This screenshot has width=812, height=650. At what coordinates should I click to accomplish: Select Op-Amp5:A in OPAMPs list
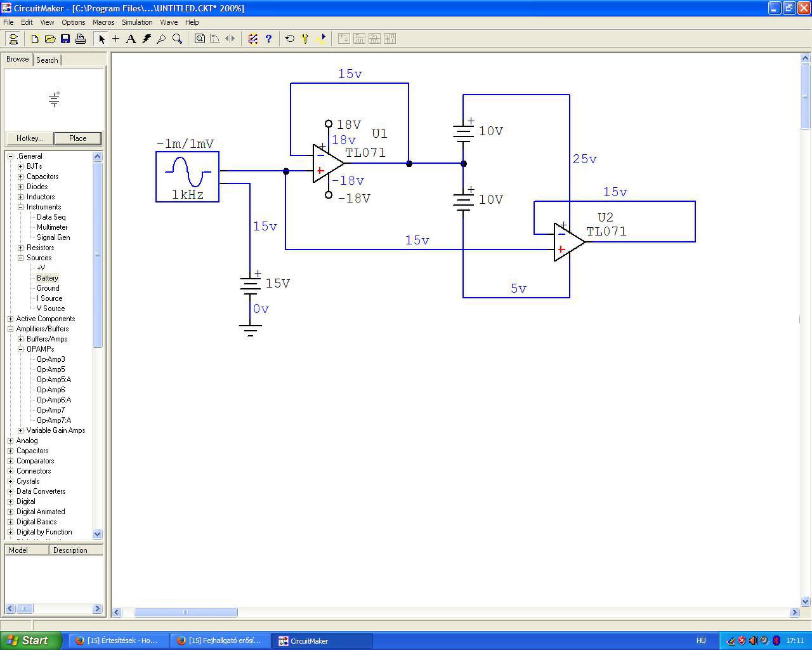coord(54,380)
